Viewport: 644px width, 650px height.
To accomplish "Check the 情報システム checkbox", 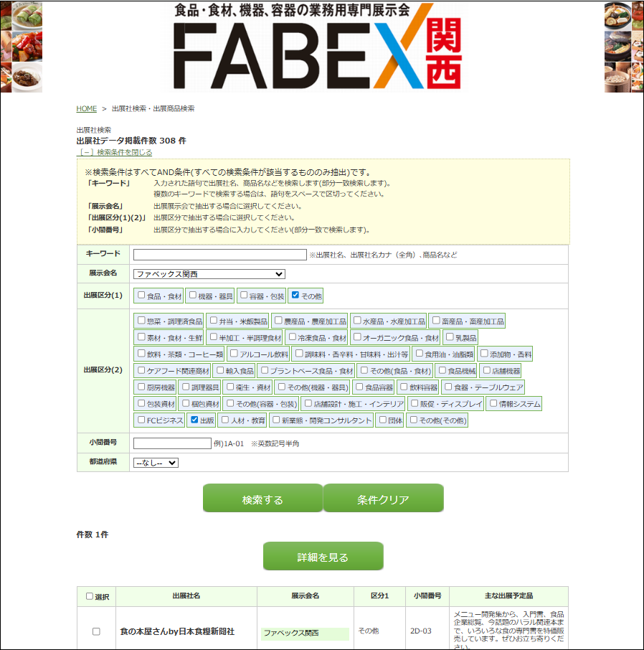I will click(x=493, y=403).
